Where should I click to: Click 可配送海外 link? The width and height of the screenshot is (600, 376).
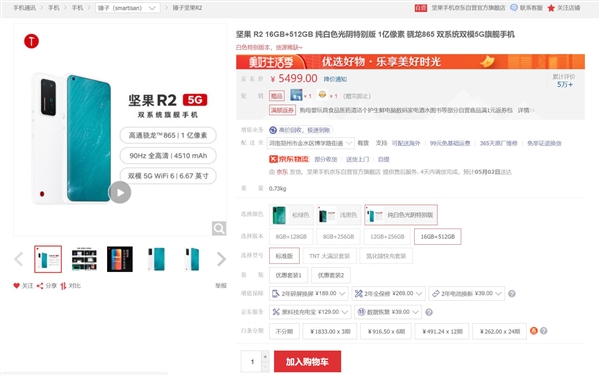(406, 143)
